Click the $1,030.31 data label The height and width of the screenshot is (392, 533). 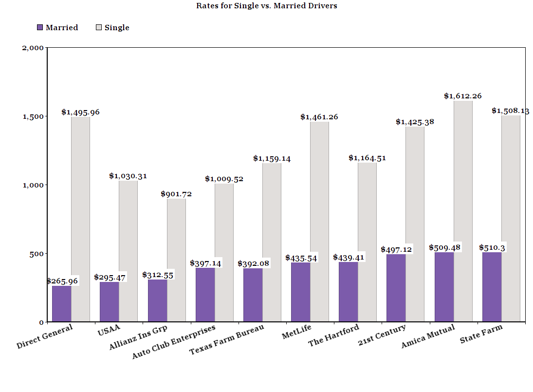coord(128,176)
